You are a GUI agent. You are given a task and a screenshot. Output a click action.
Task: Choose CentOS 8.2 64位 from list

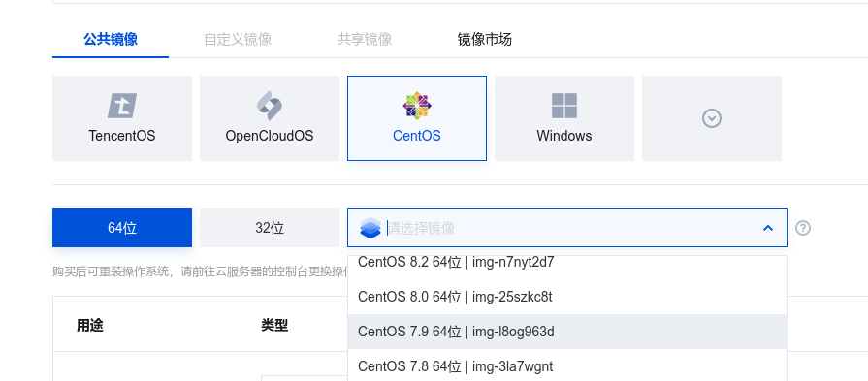pos(567,263)
